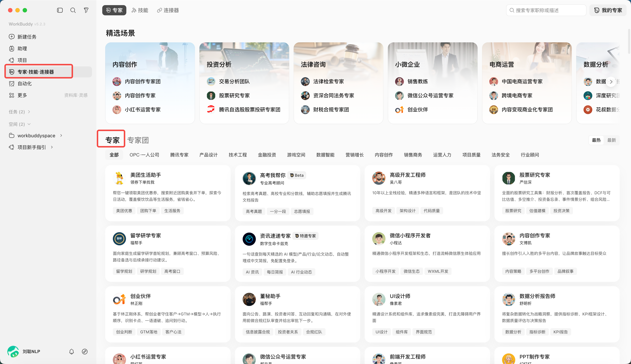Click the 资料库·灵感 label
The height and width of the screenshot is (364, 631).
[x=76, y=95]
